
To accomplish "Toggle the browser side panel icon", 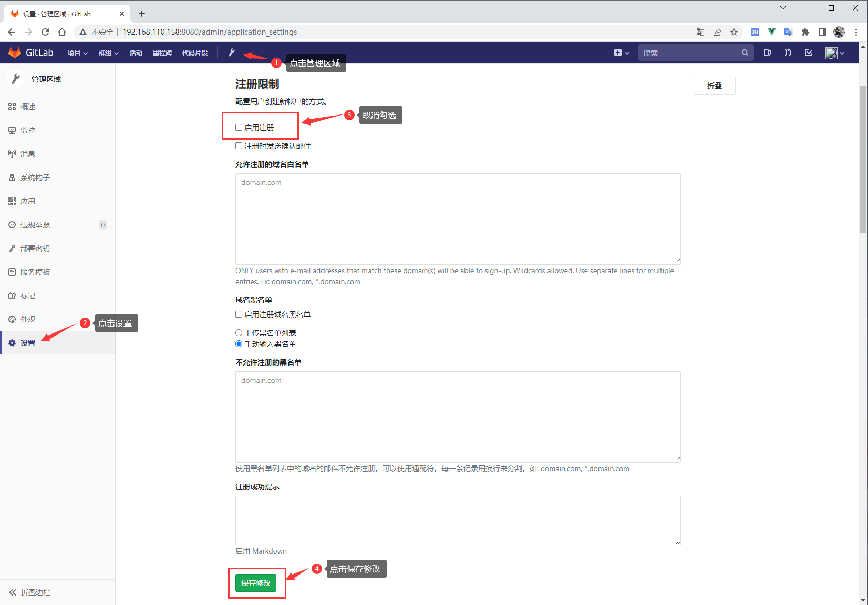I will point(822,32).
